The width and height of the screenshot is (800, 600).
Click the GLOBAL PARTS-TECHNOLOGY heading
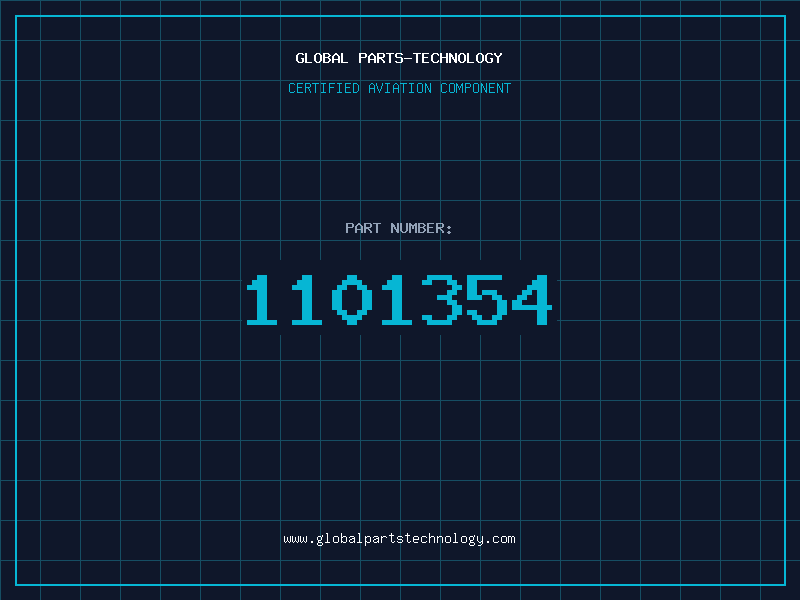pyautogui.click(x=399, y=58)
